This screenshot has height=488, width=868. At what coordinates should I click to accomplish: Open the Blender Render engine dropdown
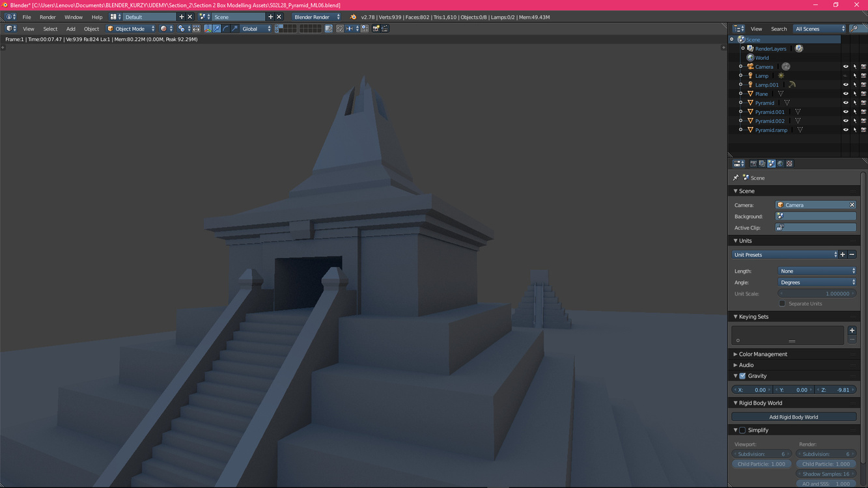316,17
